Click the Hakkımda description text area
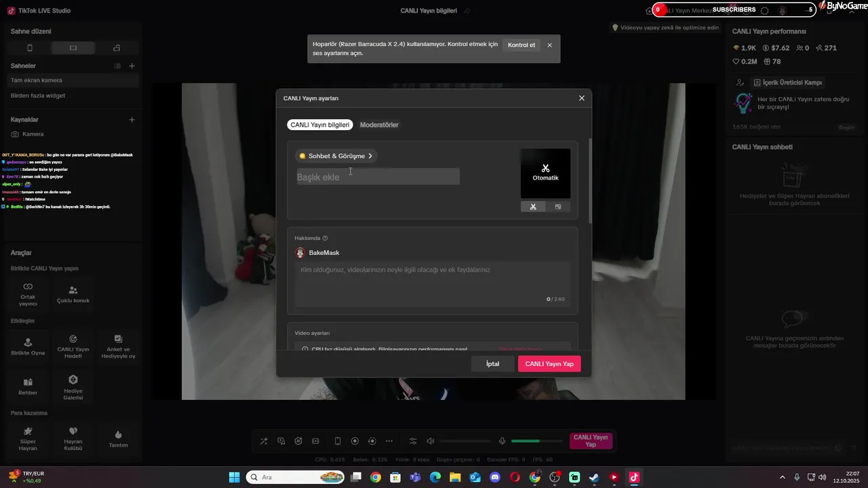Viewport: 868px width, 488px height. 433,283
